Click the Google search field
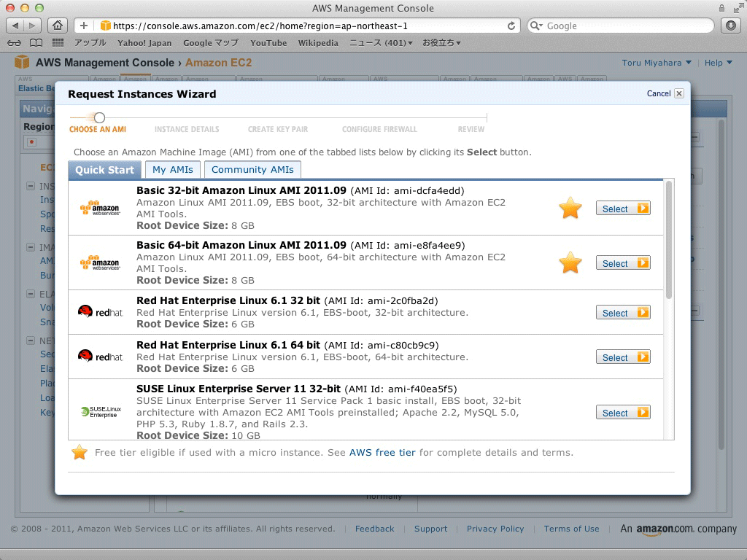Image resolution: width=747 pixels, height=560 pixels. click(621, 26)
